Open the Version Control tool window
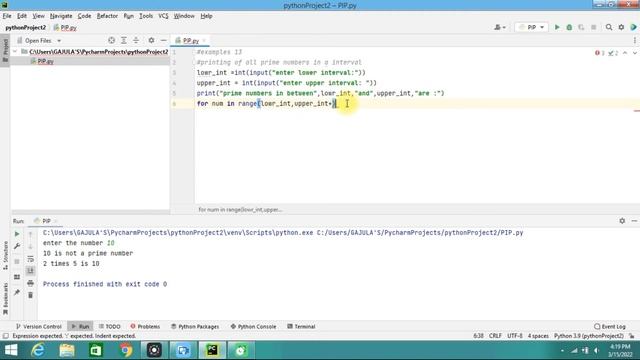 coord(38,327)
